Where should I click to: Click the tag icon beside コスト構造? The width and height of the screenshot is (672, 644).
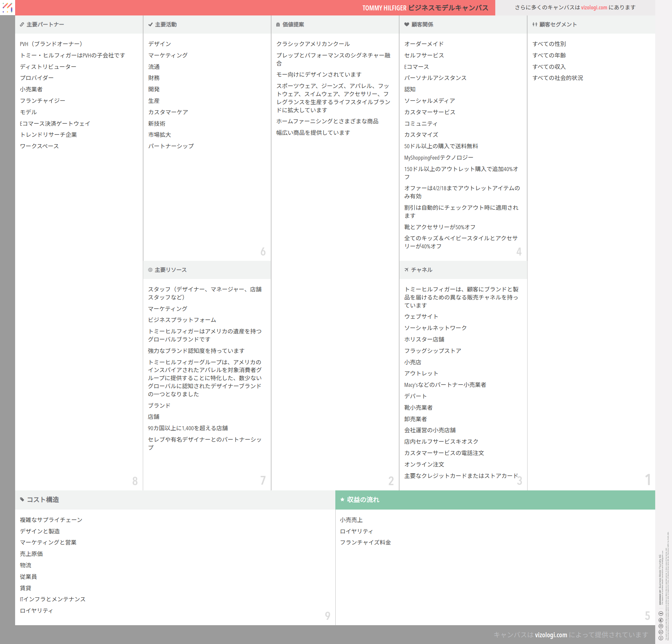pyautogui.click(x=22, y=499)
